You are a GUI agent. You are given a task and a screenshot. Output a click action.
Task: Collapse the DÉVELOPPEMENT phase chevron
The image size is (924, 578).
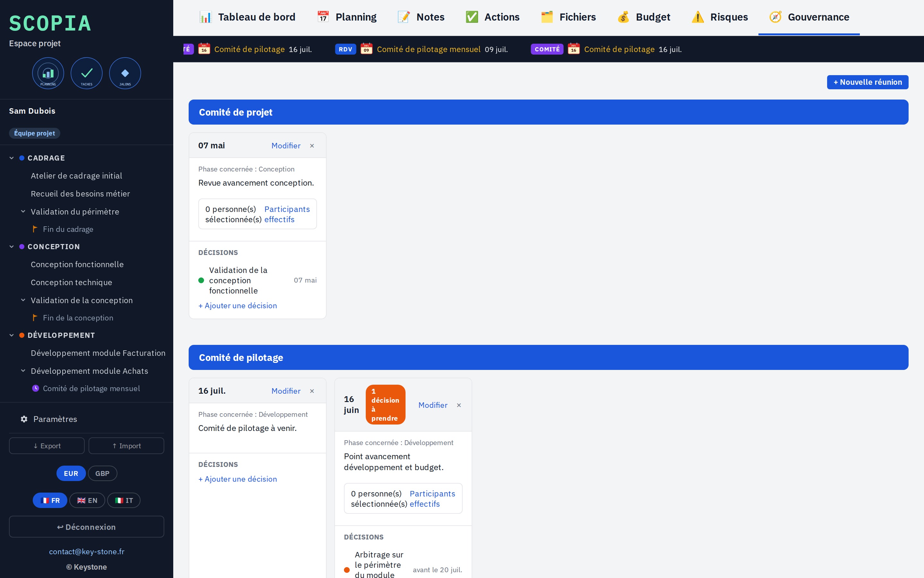12,335
